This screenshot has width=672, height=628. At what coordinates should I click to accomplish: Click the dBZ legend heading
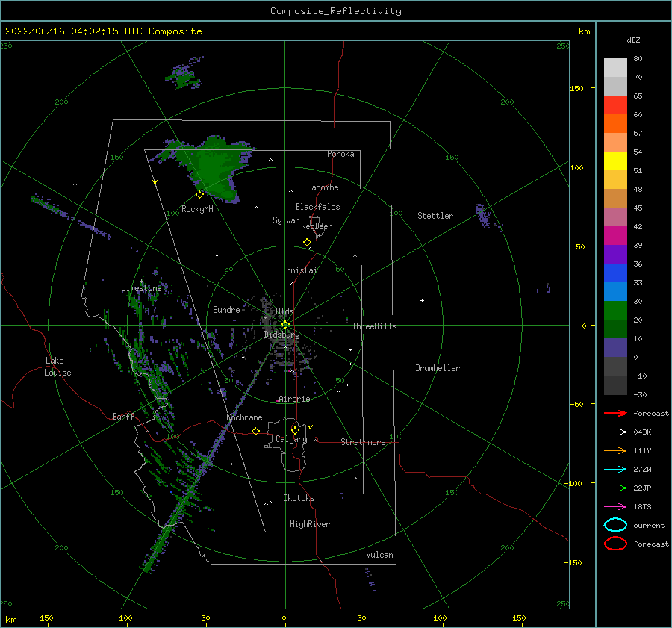[633, 40]
